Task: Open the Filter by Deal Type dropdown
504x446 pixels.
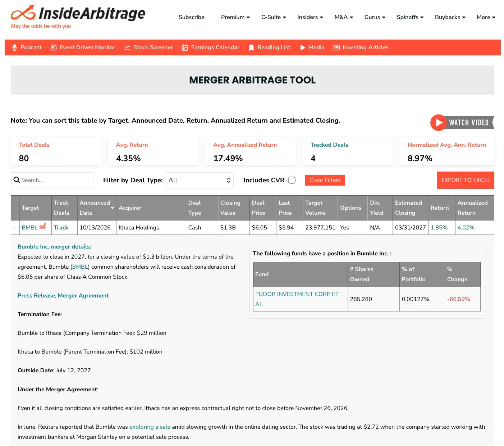Action: click(x=199, y=180)
